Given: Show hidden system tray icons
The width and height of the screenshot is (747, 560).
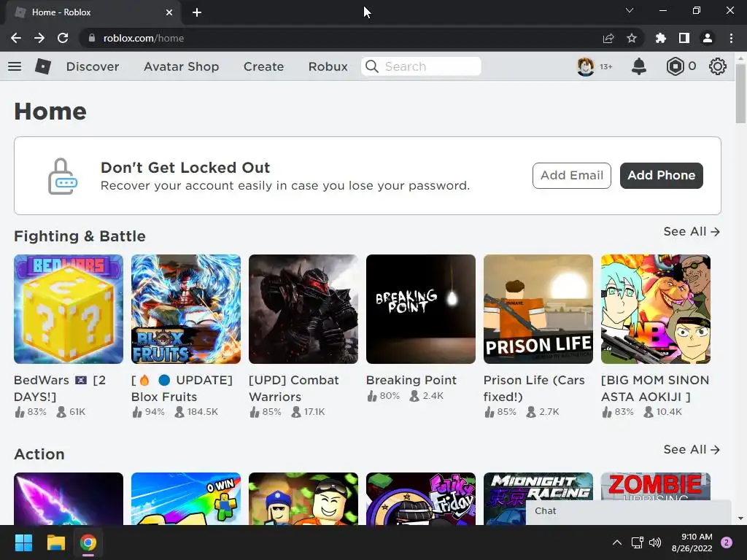Looking at the screenshot, I should click(x=617, y=542).
